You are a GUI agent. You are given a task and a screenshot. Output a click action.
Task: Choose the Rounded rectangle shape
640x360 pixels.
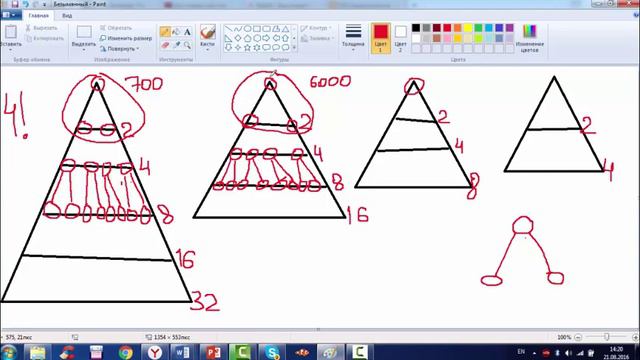tap(267, 29)
